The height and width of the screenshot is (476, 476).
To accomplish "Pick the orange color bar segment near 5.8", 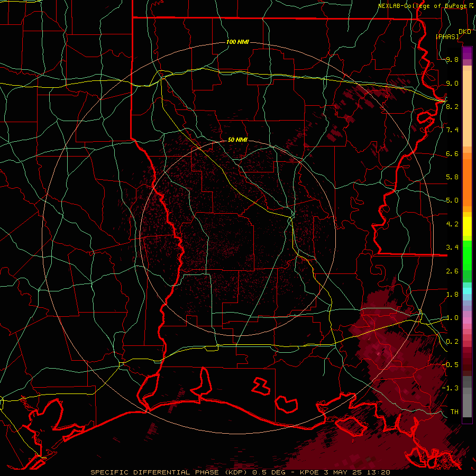I will point(467,182).
